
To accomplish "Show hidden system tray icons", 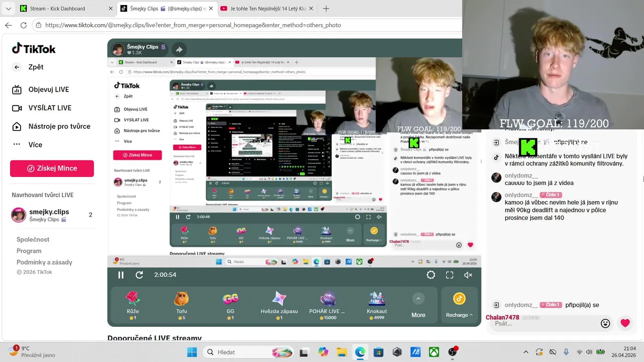I will (526, 352).
